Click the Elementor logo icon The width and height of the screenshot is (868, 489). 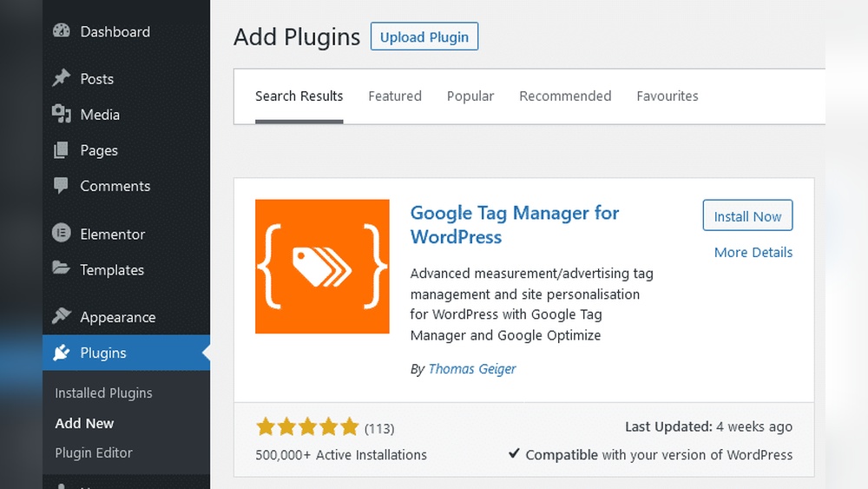tap(62, 233)
